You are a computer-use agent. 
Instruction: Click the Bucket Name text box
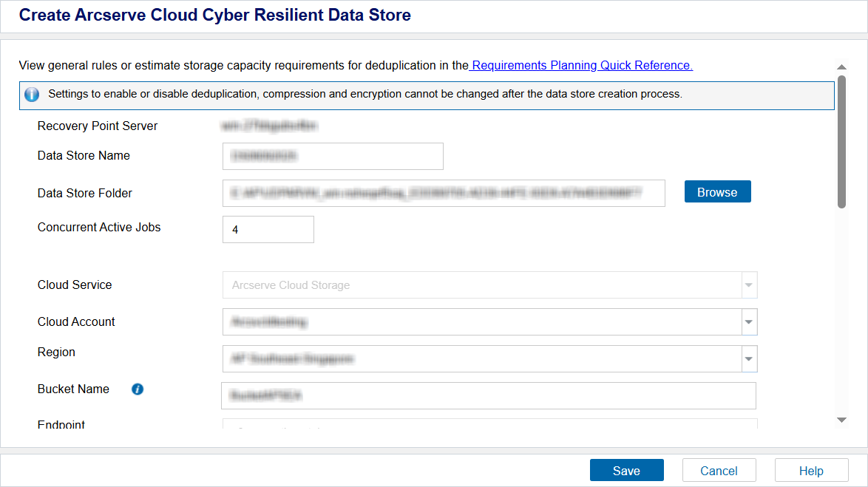click(x=488, y=395)
